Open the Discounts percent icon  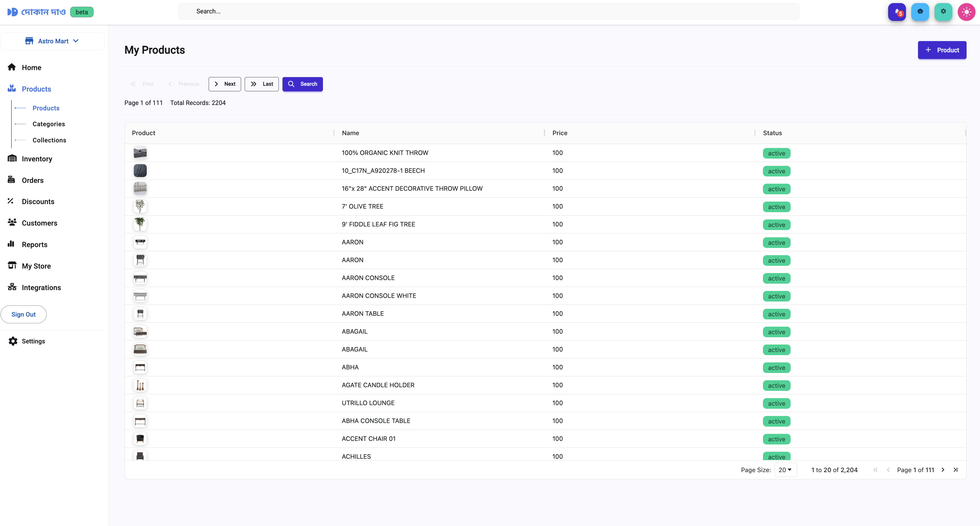tap(11, 201)
